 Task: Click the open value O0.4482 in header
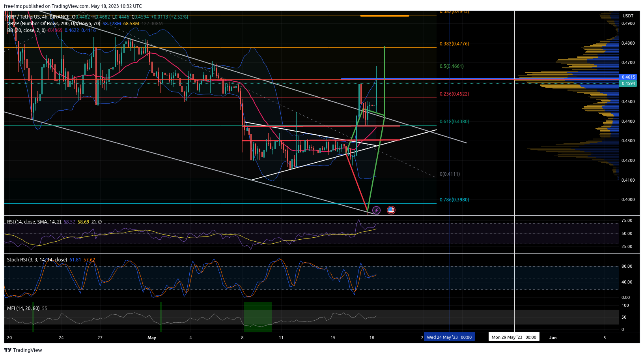click(81, 17)
